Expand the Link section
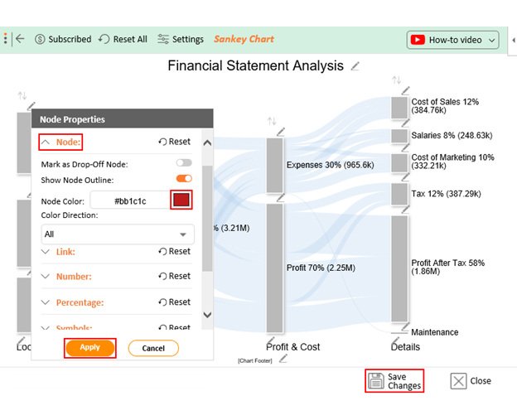 (46, 252)
